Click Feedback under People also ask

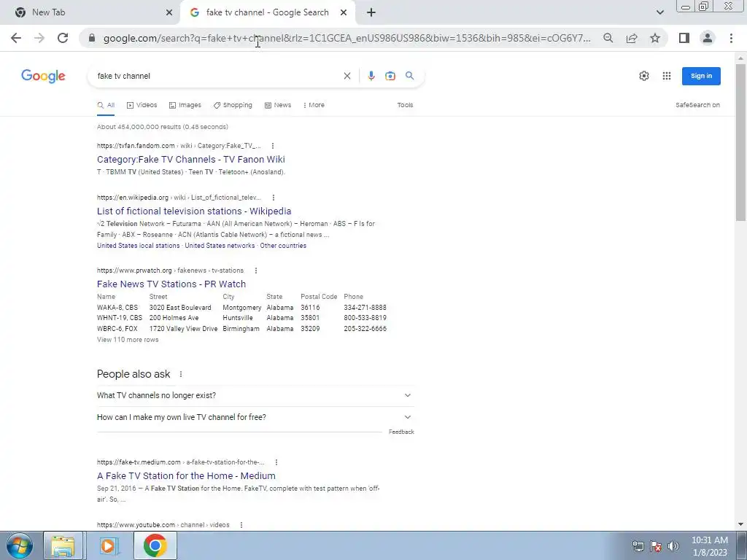(x=401, y=432)
